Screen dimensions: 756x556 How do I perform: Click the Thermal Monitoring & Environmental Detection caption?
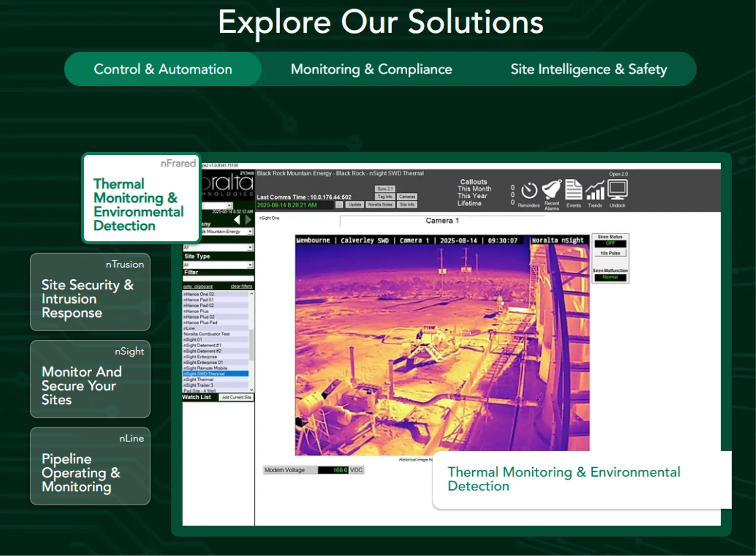(x=564, y=479)
